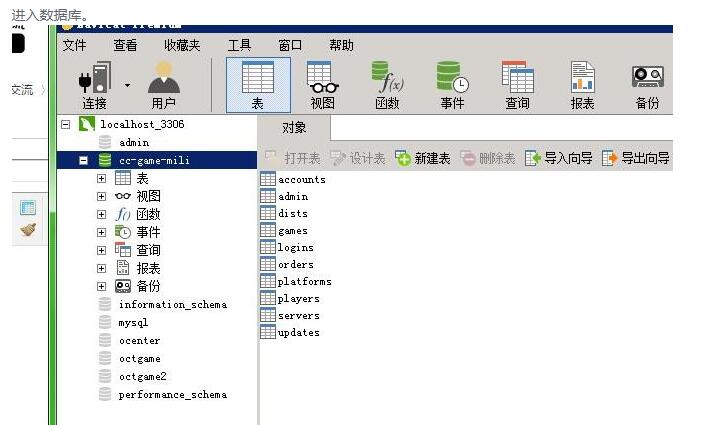Expand the 表 node in the tree

101,178
